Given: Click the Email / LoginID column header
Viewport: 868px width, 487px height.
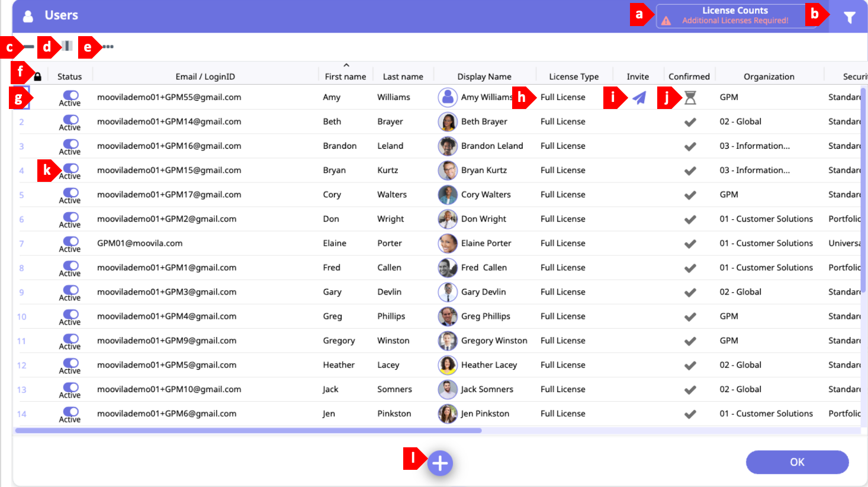Looking at the screenshot, I should pyautogui.click(x=205, y=76).
